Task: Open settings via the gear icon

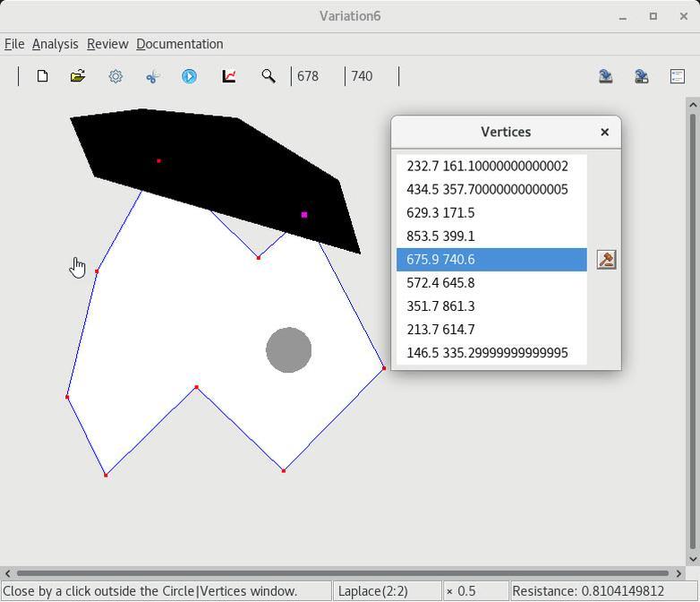Action: 115,76
